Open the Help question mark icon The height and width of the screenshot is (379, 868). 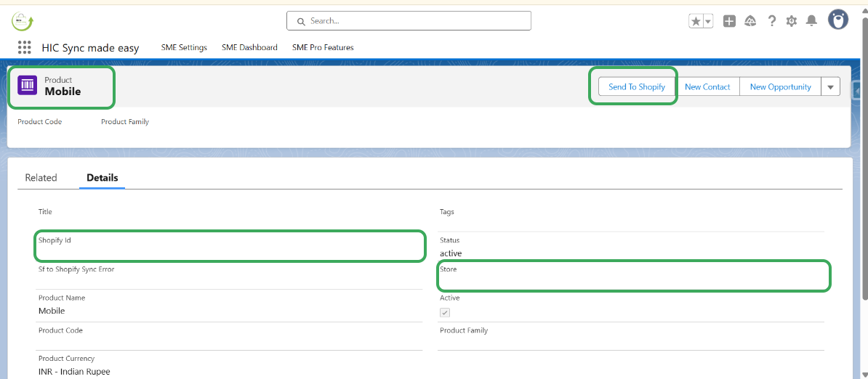(x=772, y=21)
